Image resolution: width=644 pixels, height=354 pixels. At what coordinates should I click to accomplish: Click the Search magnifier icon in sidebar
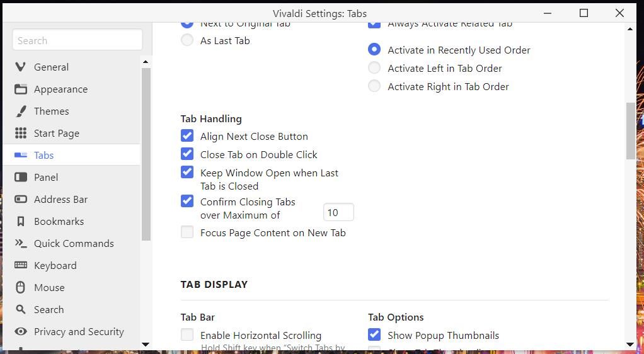(21, 309)
